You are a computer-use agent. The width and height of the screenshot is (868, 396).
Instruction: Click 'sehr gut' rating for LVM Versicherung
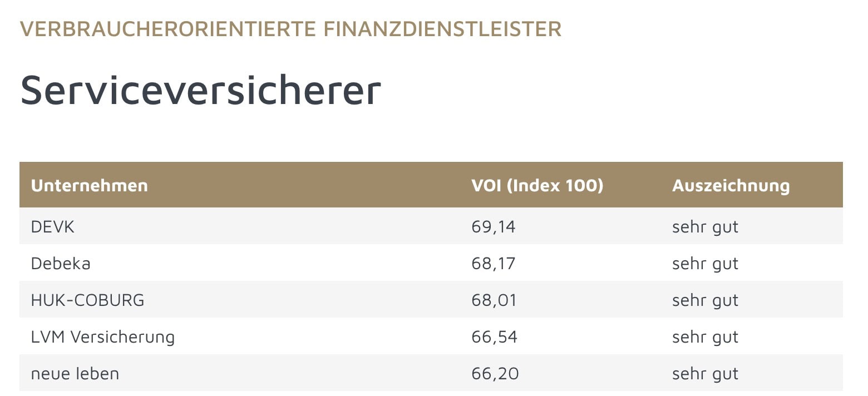[705, 336]
